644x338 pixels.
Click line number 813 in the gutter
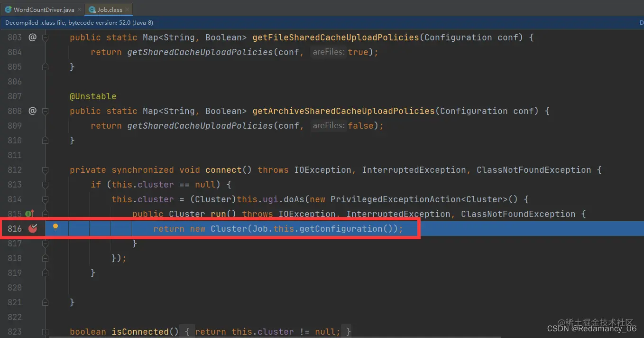click(15, 185)
